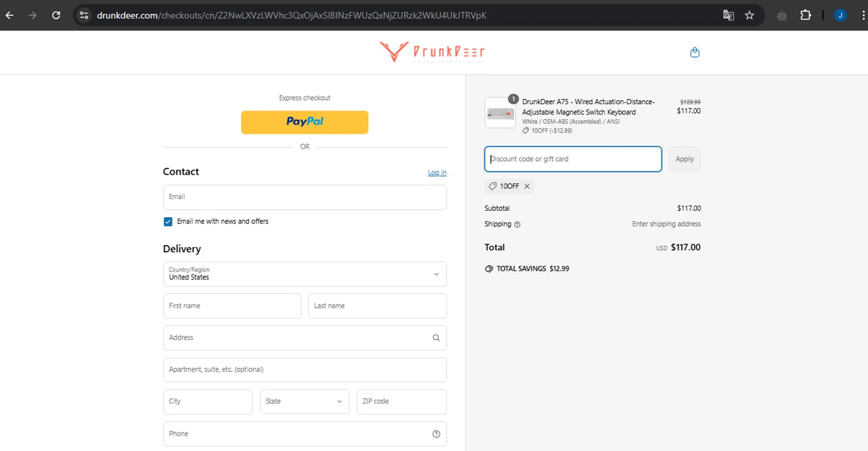Click the browser address bar URL
868x451 pixels.
click(x=292, y=16)
